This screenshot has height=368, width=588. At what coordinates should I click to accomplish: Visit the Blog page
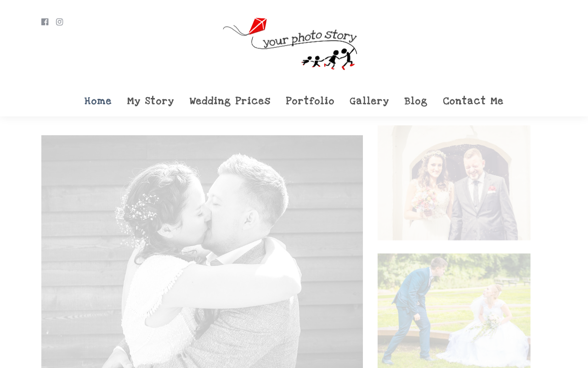416,101
